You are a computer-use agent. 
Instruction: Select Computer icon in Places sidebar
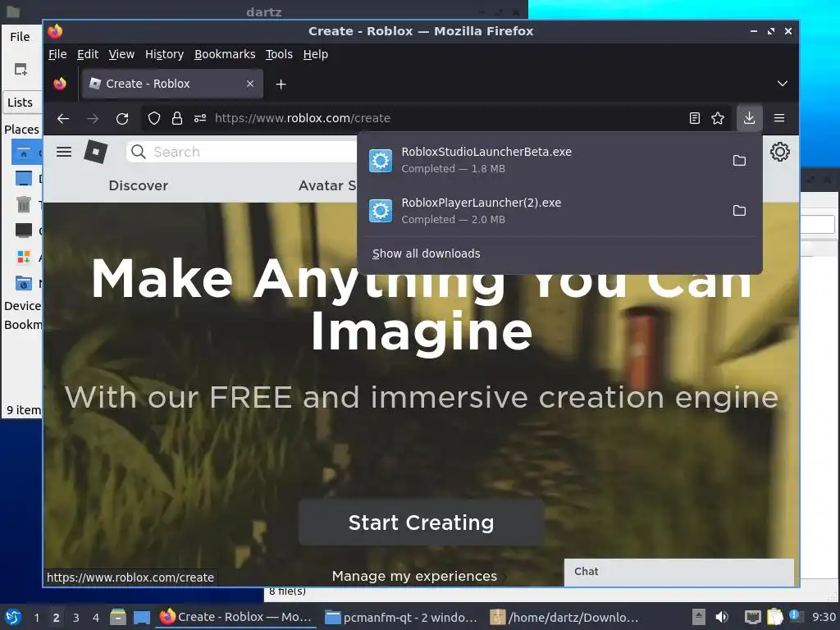24,231
